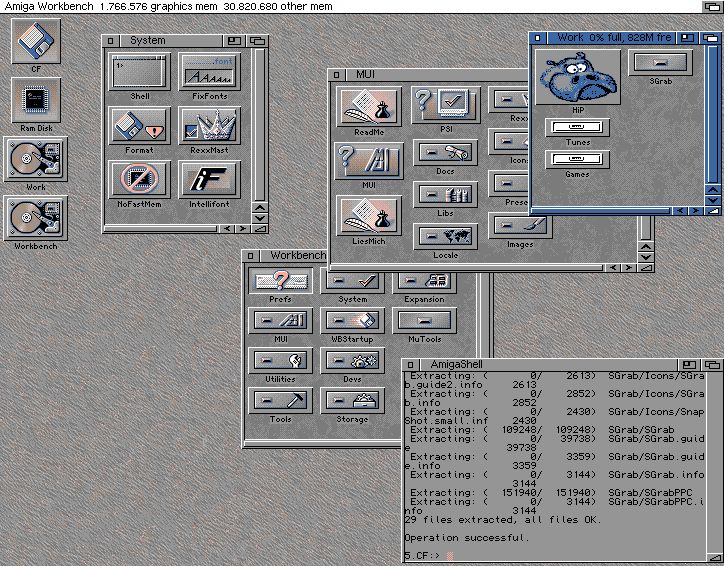Open the Prefs drawer
Viewport: 724px width, 566px height.
coord(280,282)
